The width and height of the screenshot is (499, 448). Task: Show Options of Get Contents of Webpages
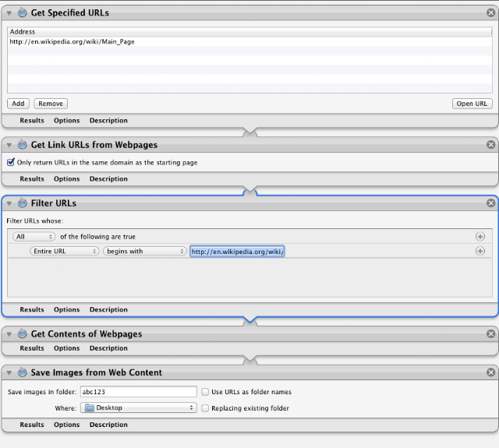pos(66,348)
